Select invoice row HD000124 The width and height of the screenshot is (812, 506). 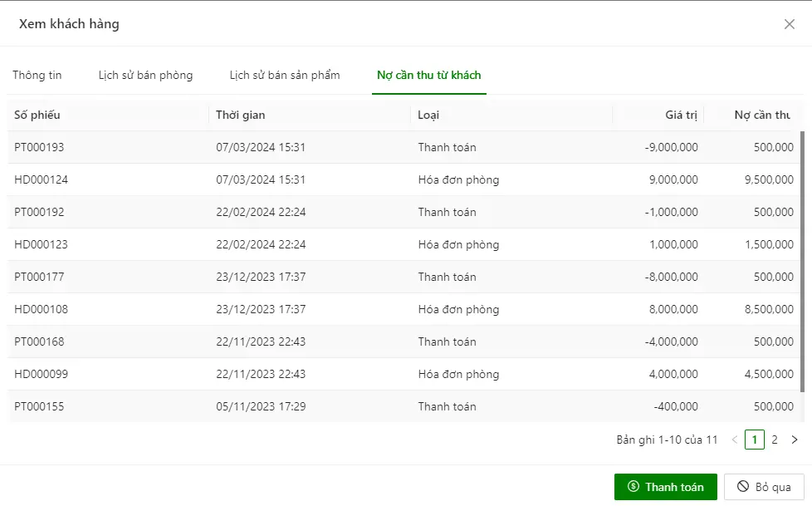(x=404, y=180)
